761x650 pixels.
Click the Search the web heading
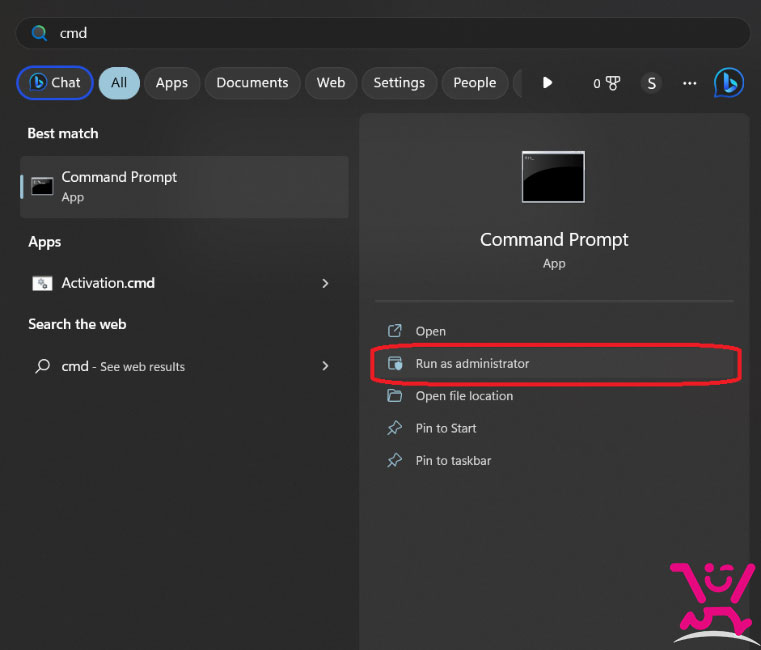click(x=77, y=324)
